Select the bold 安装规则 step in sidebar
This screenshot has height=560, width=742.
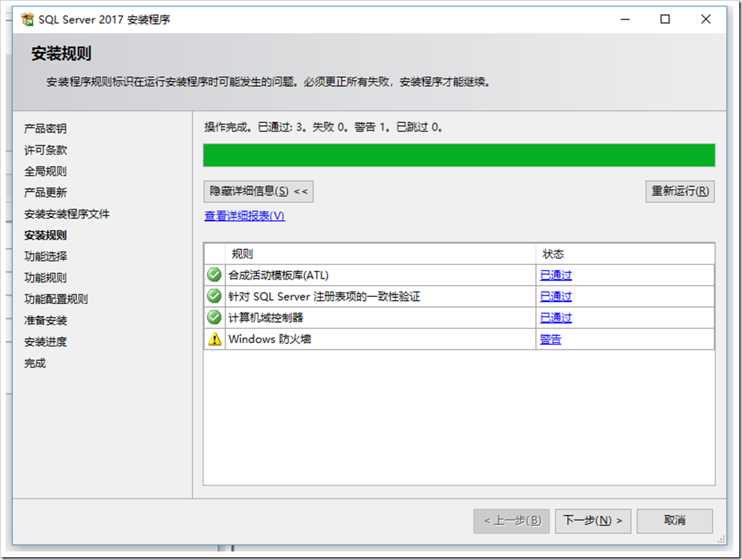[45, 235]
